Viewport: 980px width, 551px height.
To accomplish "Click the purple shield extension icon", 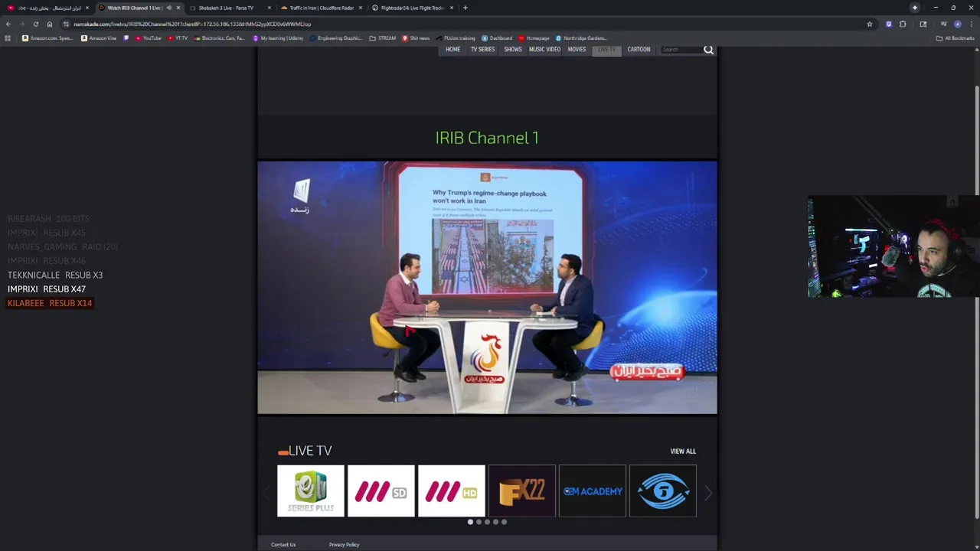I will click(x=888, y=24).
